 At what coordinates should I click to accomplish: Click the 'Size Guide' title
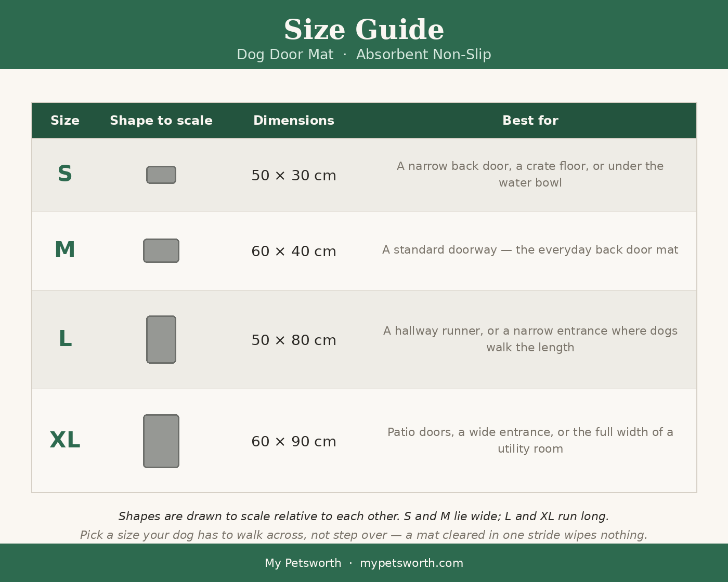(x=364, y=30)
